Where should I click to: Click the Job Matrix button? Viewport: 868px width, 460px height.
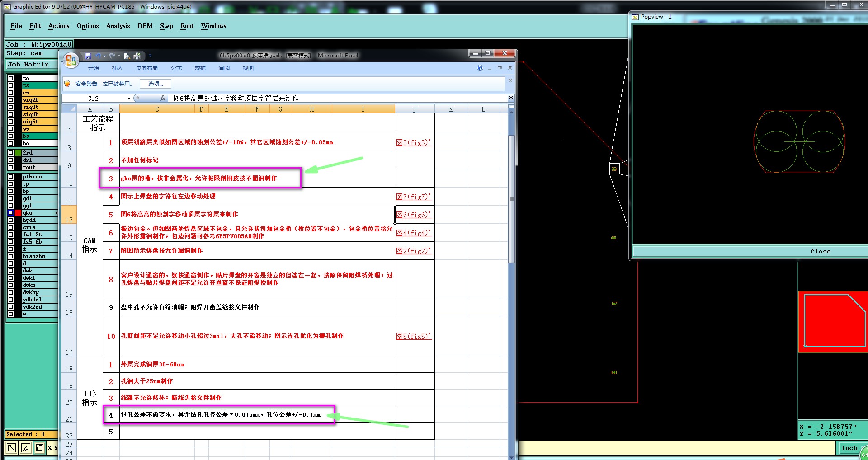(31, 65)
